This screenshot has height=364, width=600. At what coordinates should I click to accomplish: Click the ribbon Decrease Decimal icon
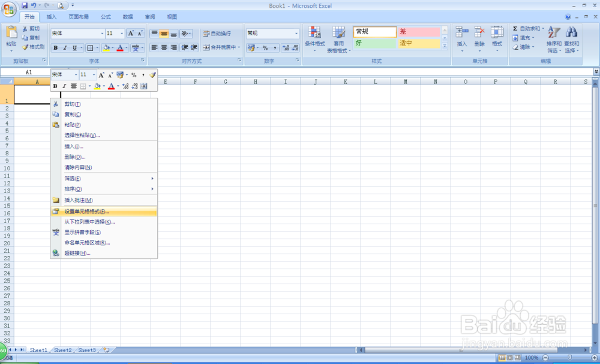[295, 48]
